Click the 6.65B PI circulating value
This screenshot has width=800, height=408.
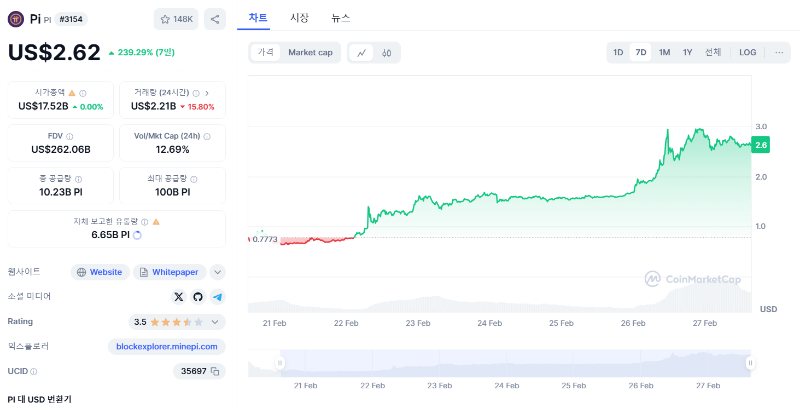pos(110,235)
